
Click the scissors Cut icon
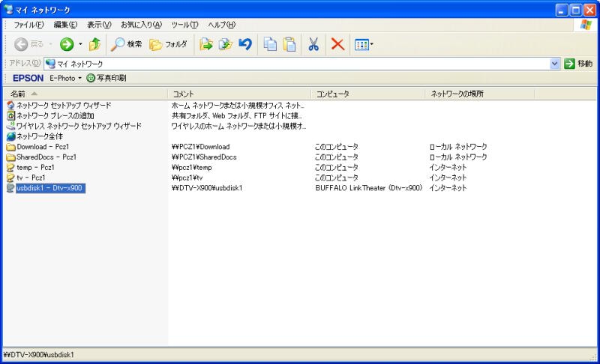[314, 45]
